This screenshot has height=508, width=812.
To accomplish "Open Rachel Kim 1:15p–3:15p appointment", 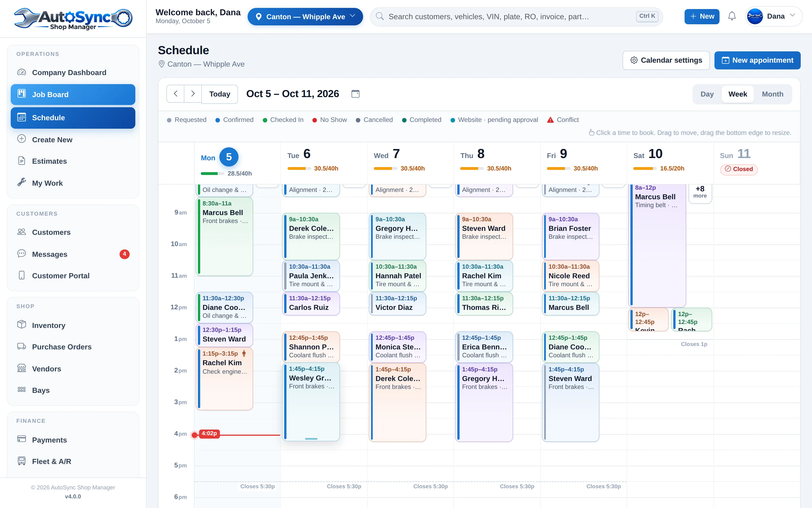I will point(224,379).
